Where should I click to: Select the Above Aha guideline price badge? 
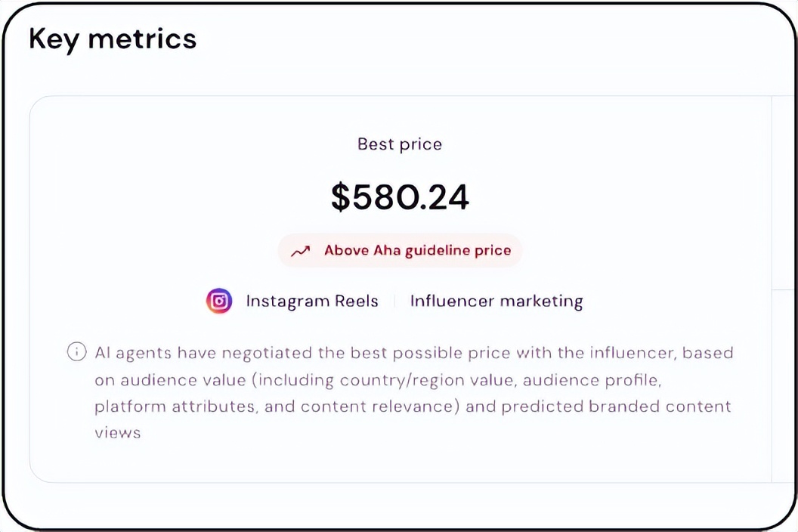[400, 250]
